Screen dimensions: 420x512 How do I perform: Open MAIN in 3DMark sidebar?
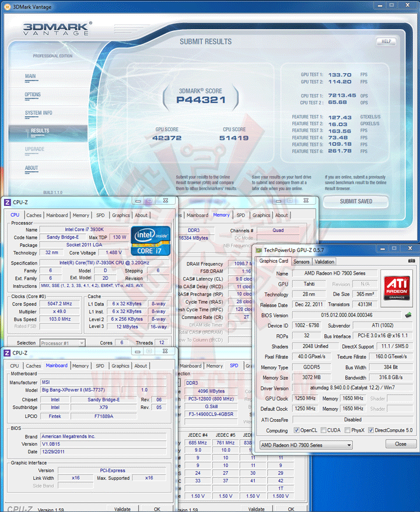click(x=30, y=76)
